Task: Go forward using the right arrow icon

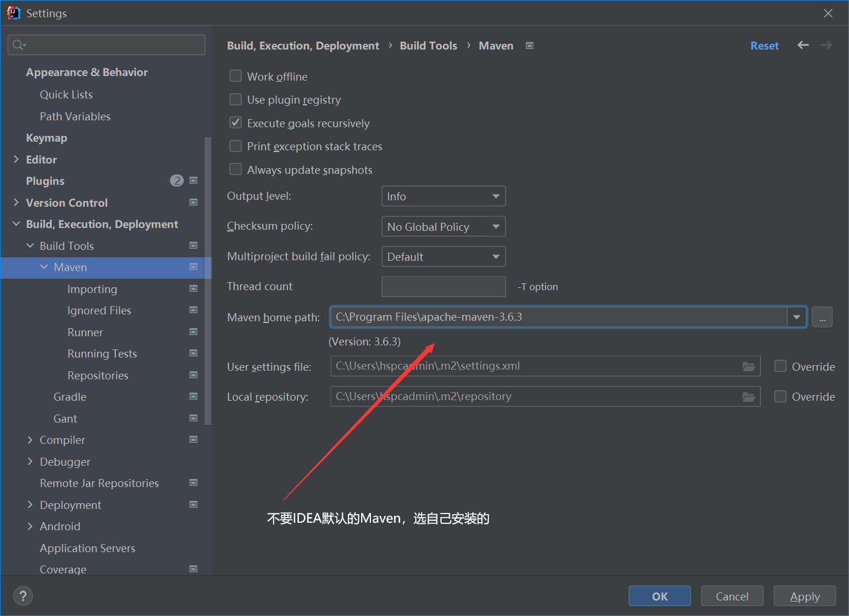Action: [x=826, y=45]
